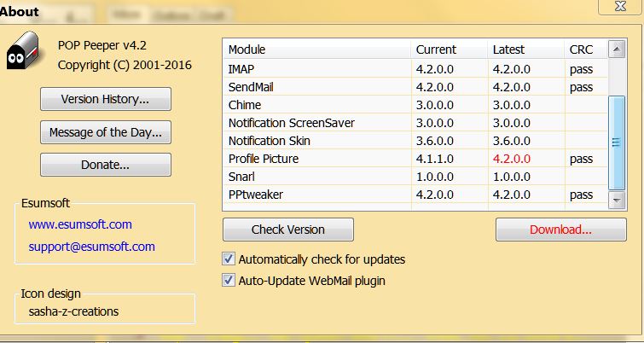The image size is (644, 343).
Task: Click the Copyright (C) 2001-2016 text
Action: click(x=125, y=65)
